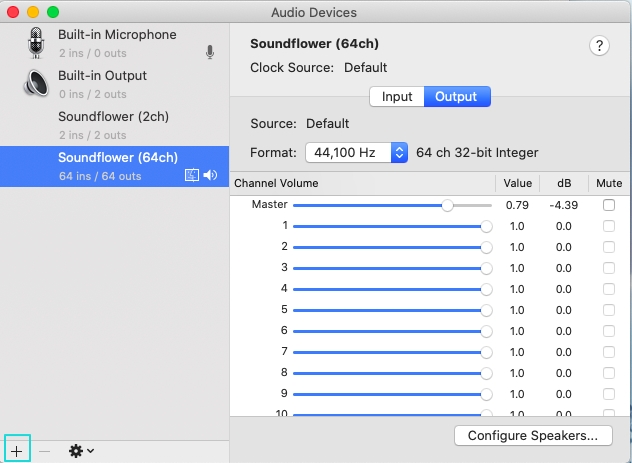Viewport: 632px width, 463px height.
Task: Toggle mute checkbox for channel 2
Action: coord(609,247)
